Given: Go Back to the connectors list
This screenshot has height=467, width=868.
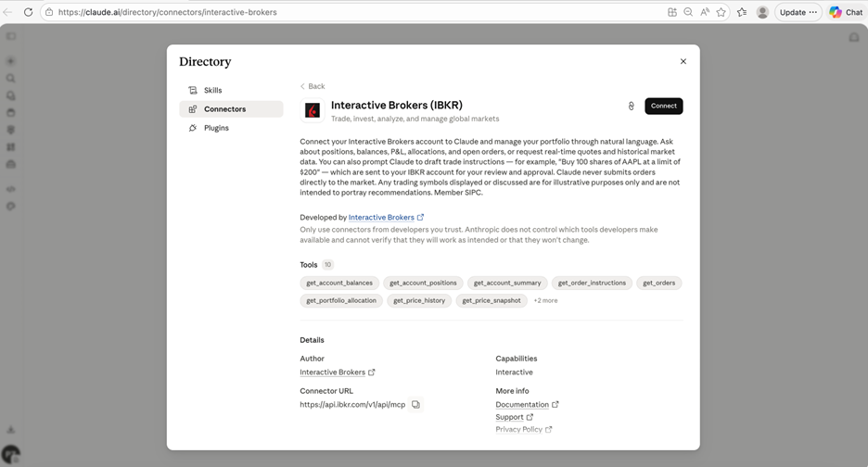Looking at the screenshot, I should click(x=313, y=86).
